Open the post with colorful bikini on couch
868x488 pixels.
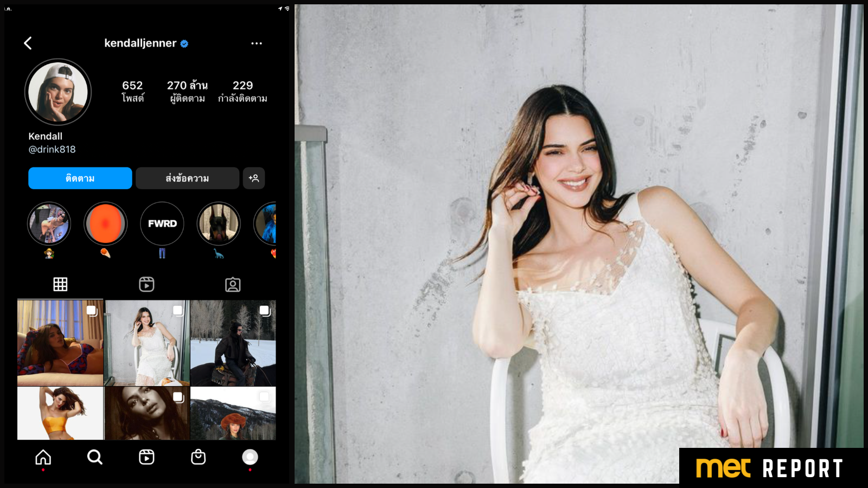tap(60, 343)
